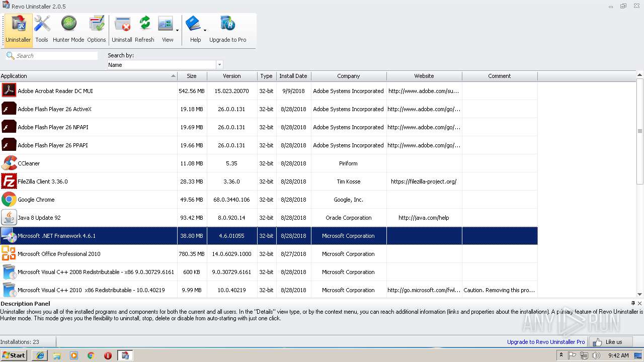Click Upgrade to Pro icon
This screenshot has width=644, height=362.
pyautogui.click(x=227, y=30)
